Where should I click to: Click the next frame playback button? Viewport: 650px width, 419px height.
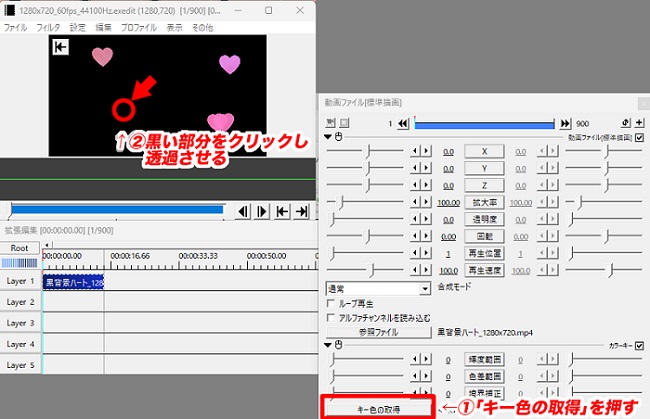[x=261, y=211]
